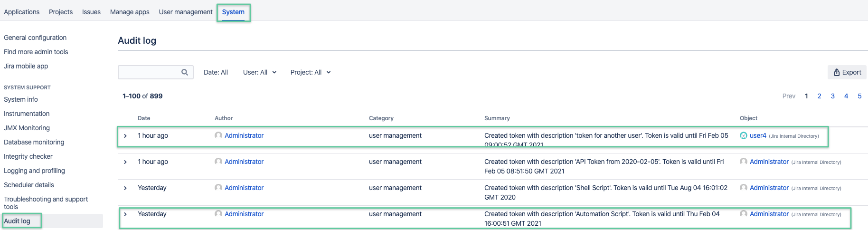This screenshot has height=230, width=868.
Task: Click the Prev pagination link
Action: [x=789, y=96]
